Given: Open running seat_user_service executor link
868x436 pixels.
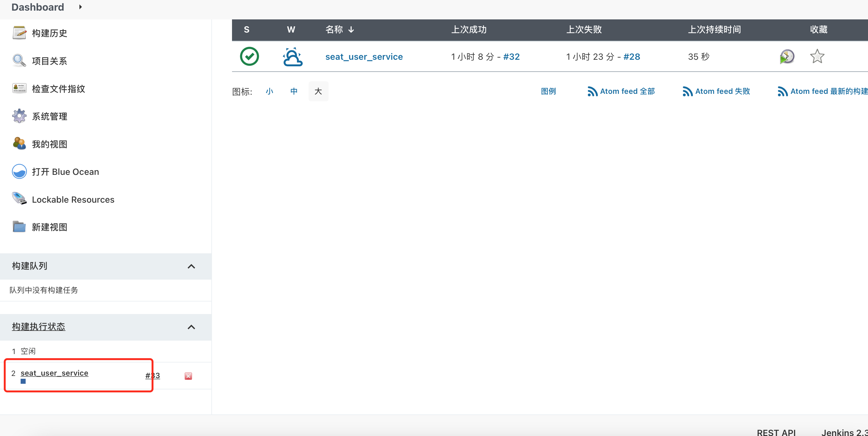Looking at the screenshot, I should pos(54,373).
